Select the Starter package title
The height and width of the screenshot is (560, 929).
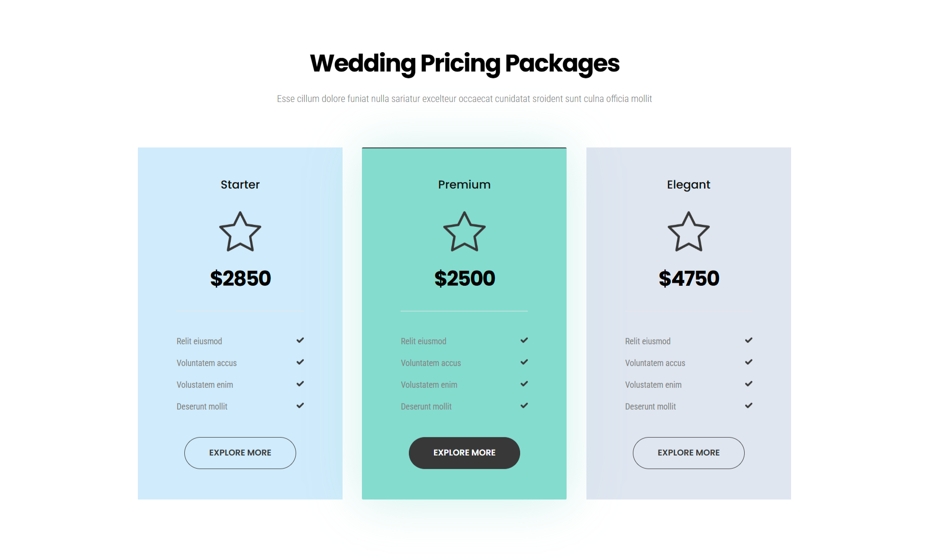click(240, 185)
